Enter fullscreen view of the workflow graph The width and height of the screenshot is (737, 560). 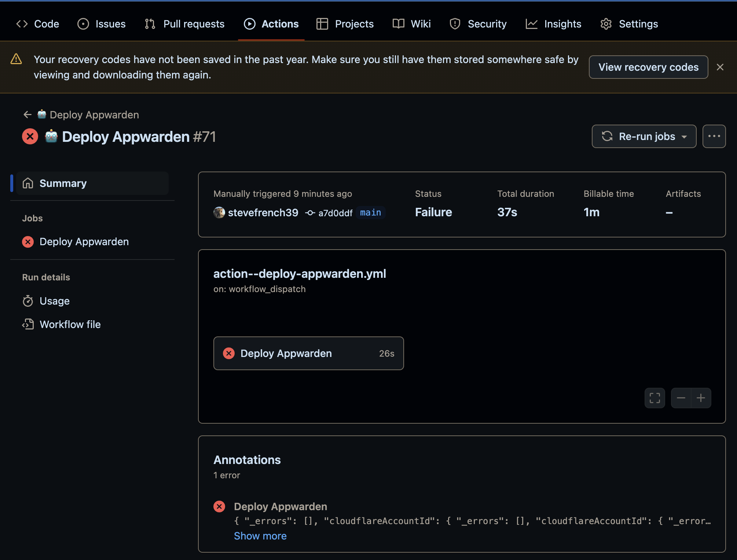654,398
